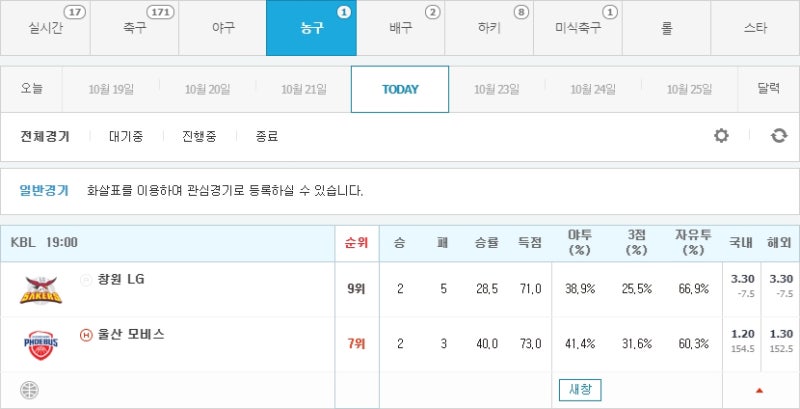Click the refresh arrows icon
Screen dimensions: 800x409
tap(779, 136)
